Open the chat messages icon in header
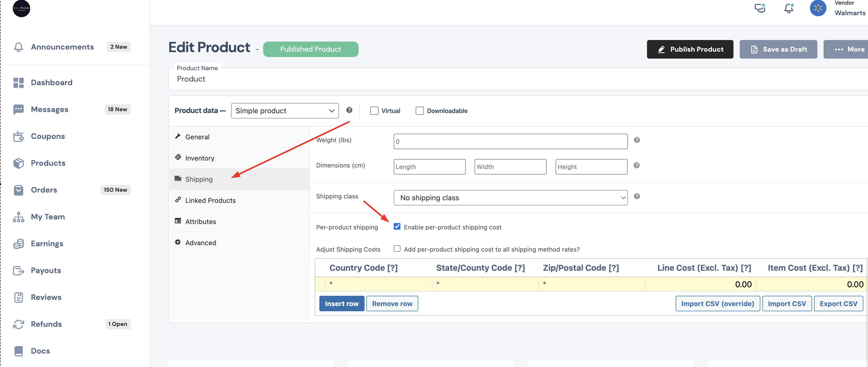 tap(760, 8)
